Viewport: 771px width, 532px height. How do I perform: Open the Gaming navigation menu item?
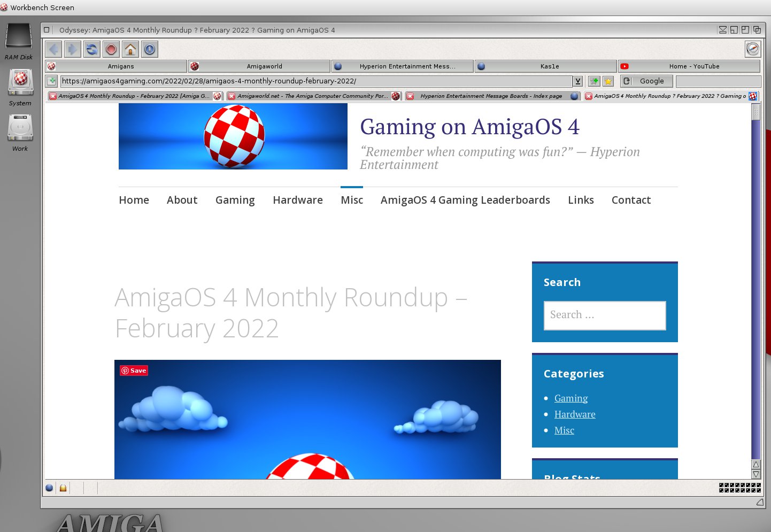point(235,201)
